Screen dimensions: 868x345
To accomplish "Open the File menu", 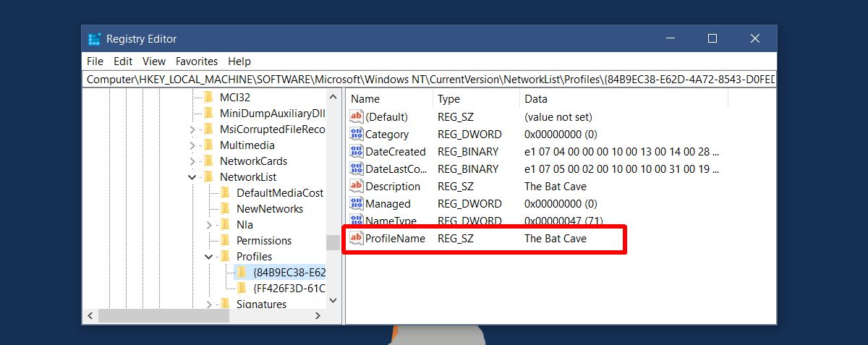I will click(95, 61).
